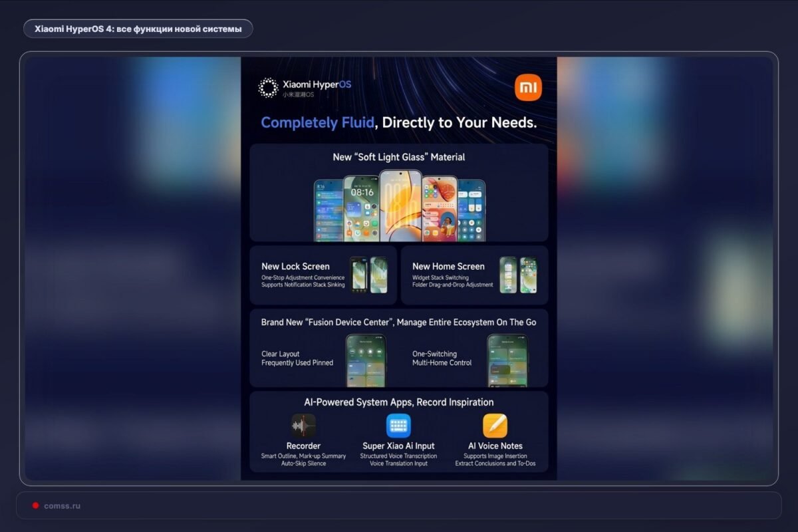Click "AI-Powered System Apps, Record Inspiration" heading
The width and height of the screenshot is (798, 532).
[x=399, y=402]
